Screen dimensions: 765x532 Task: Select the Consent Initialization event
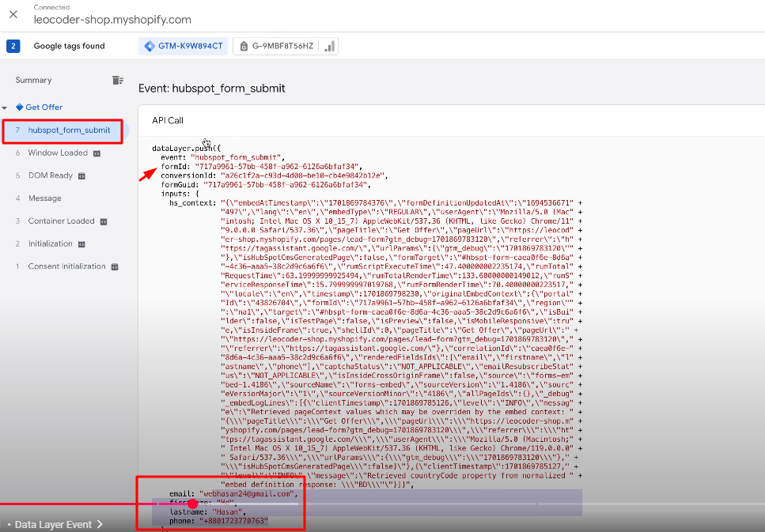(66, 266)
